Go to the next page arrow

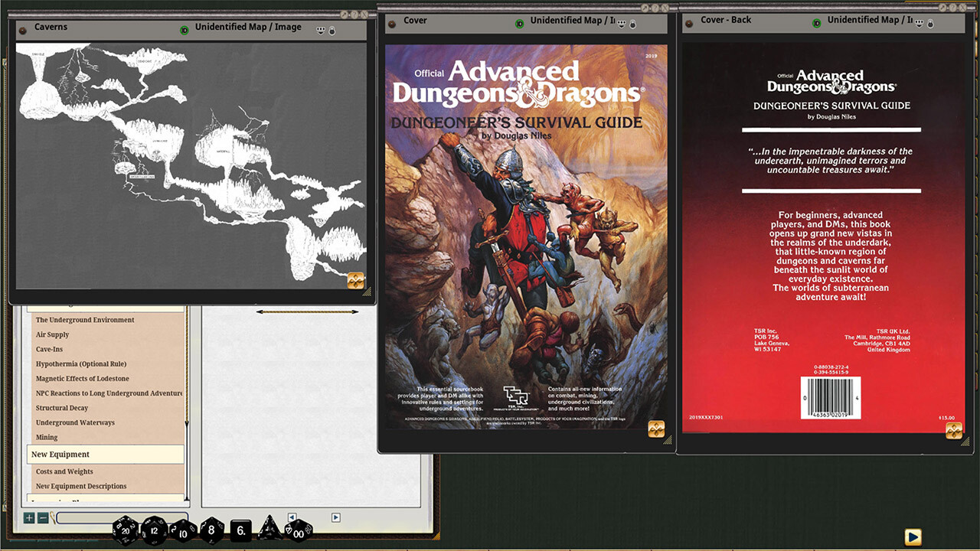click(x=335, y=517)
